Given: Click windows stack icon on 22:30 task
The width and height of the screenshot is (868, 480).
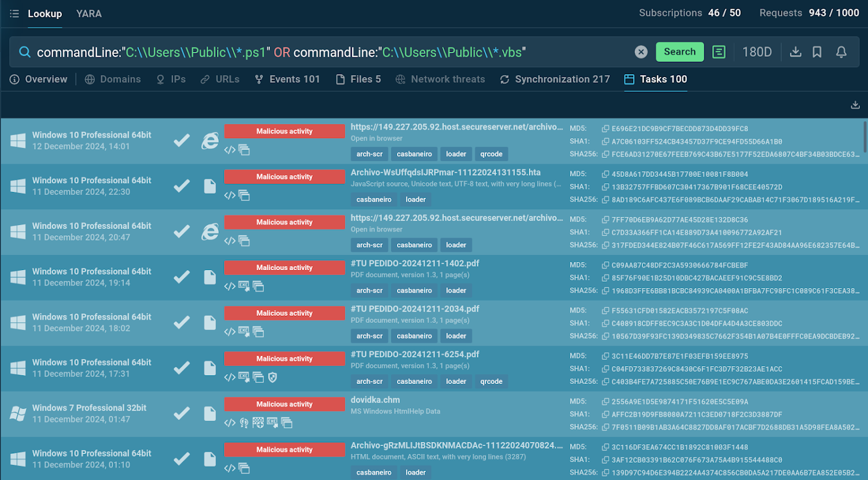Looking at the screenshot, I should point(244,195).
